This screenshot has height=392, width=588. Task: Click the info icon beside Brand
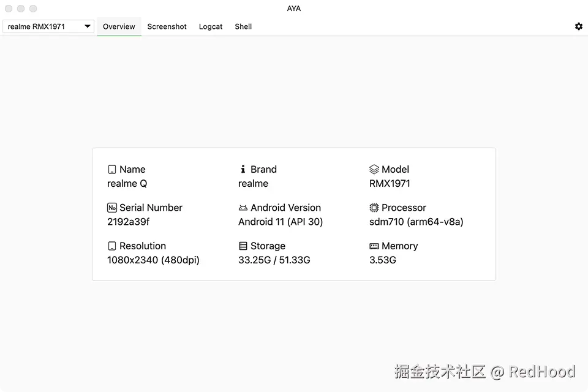click(243, 169)
